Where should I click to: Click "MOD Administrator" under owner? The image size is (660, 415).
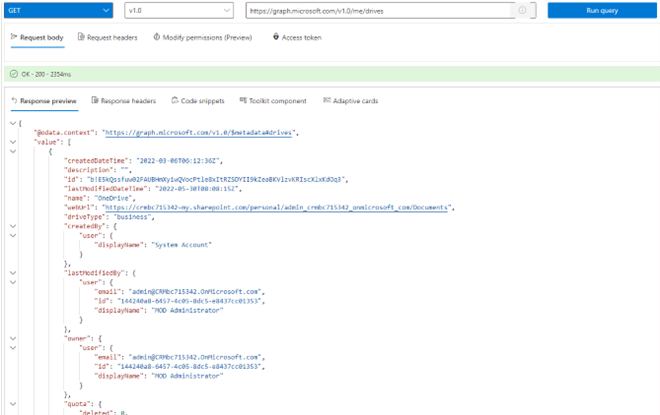[187, 376]
